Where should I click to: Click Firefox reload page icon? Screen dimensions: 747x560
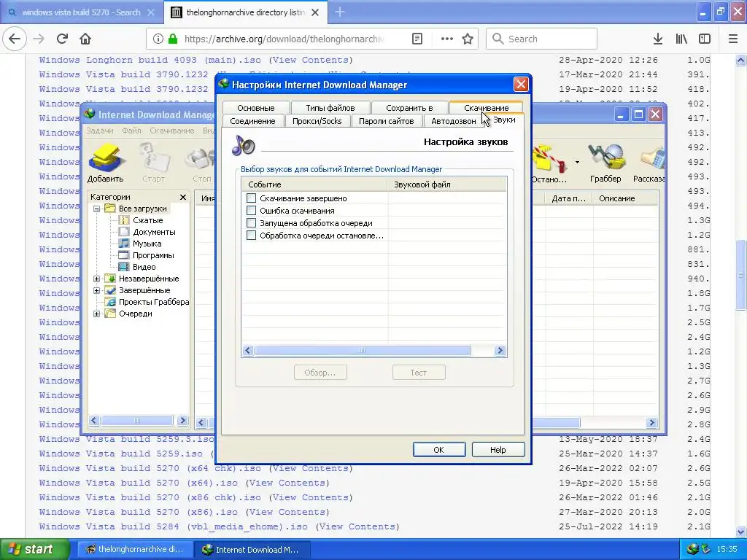pos(62,39)
